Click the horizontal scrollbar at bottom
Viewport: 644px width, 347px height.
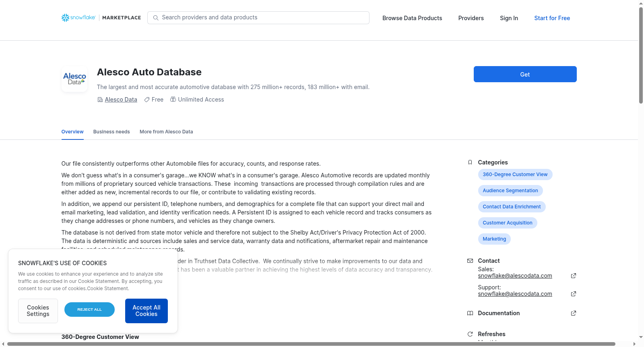(x=311, y=344)
